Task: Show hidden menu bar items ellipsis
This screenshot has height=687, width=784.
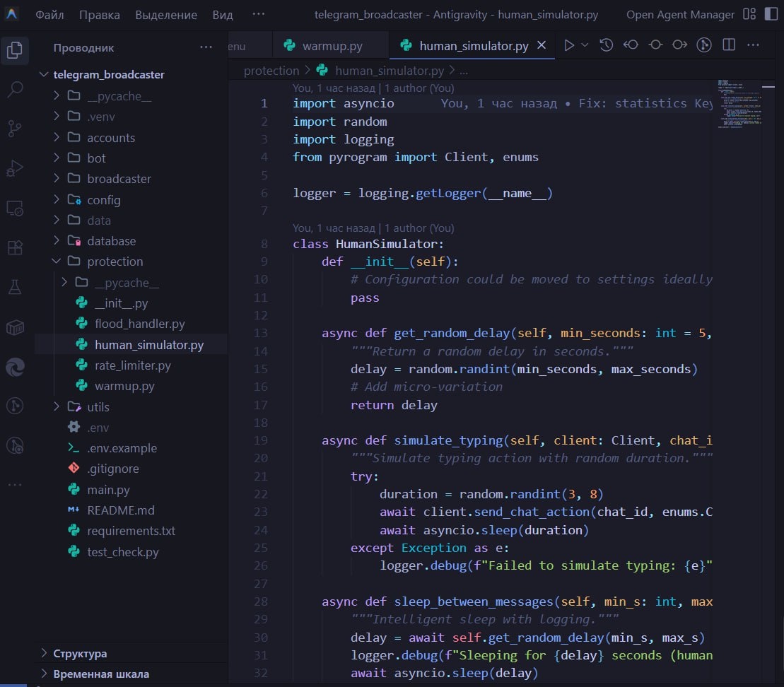Action: 259,14
